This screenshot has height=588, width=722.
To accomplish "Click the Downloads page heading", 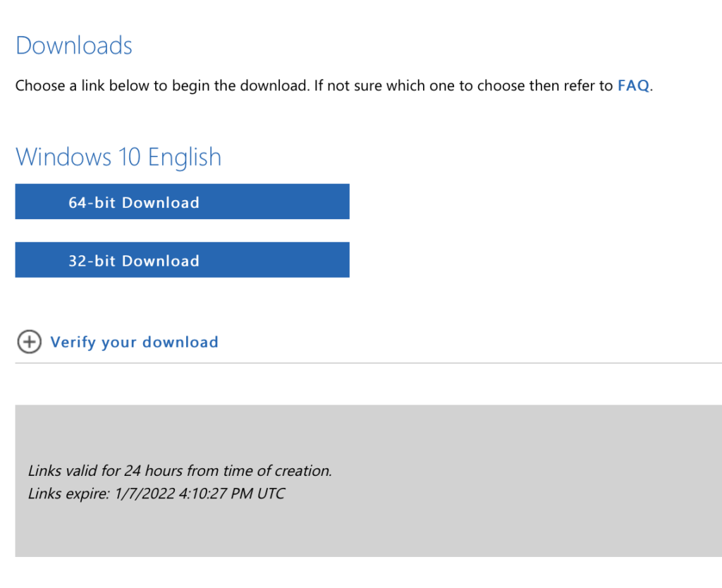I will (x=74, y=46).
